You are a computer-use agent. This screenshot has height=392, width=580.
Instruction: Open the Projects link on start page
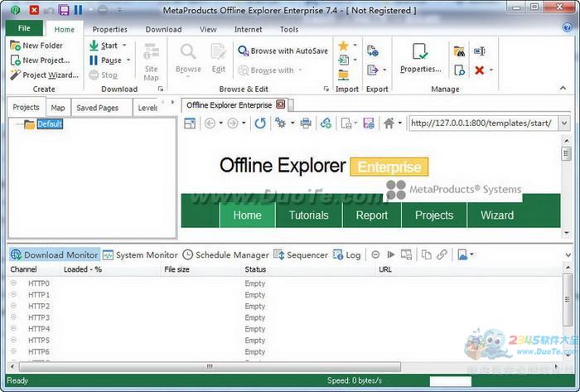[434, 215]
